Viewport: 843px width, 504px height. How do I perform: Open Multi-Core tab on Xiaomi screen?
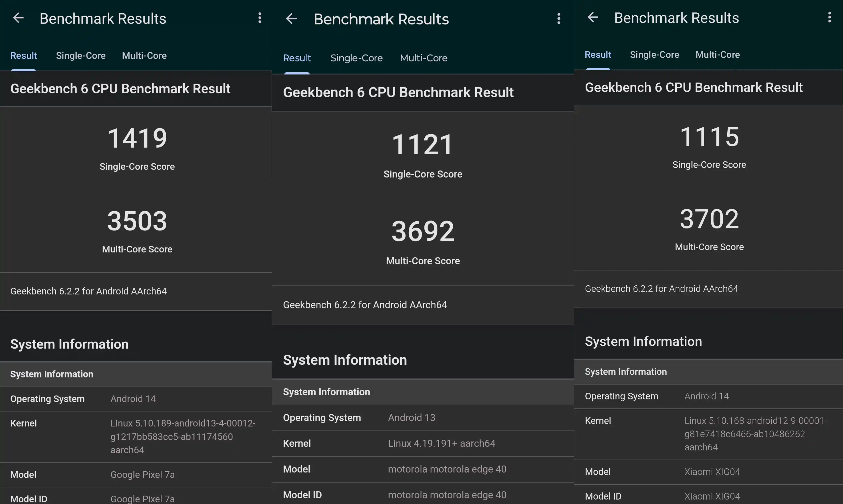(x=717, y=54)
